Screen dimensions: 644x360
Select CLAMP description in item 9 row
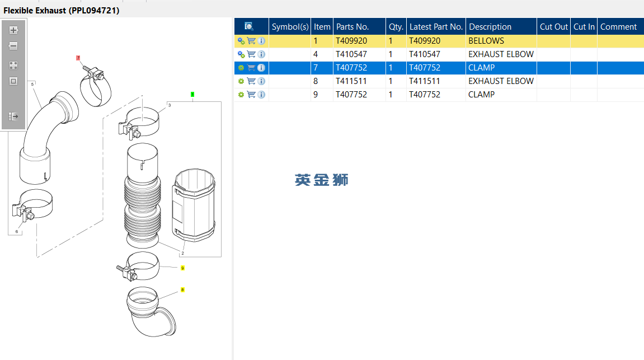(x=501, y=95)
